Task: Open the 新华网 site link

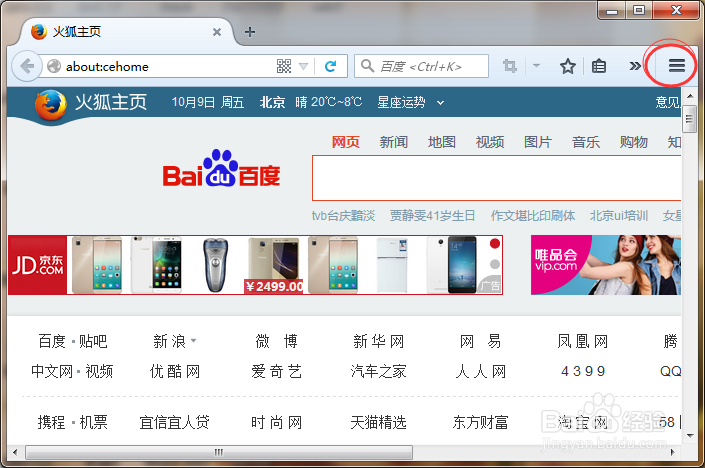Action: tap(378, 341)
